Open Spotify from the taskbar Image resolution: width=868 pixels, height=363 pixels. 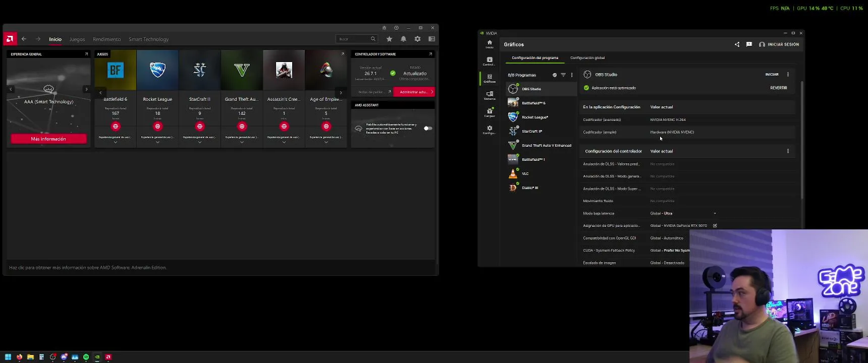(x=86, y=357)
